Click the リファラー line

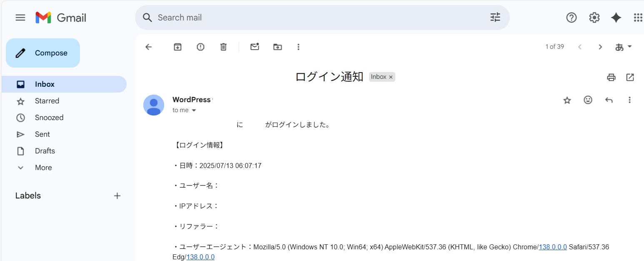196,226
